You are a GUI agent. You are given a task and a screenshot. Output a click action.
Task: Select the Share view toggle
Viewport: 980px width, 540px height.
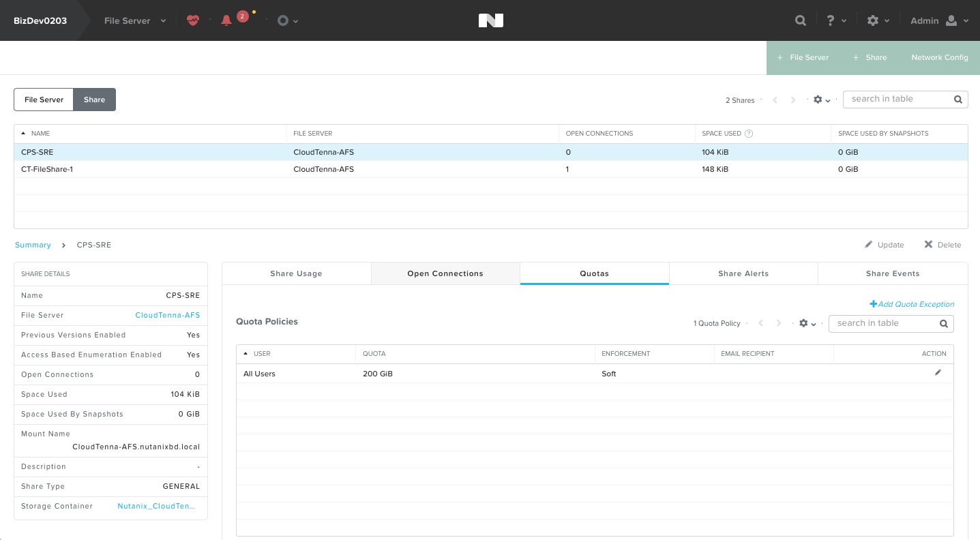95,100
